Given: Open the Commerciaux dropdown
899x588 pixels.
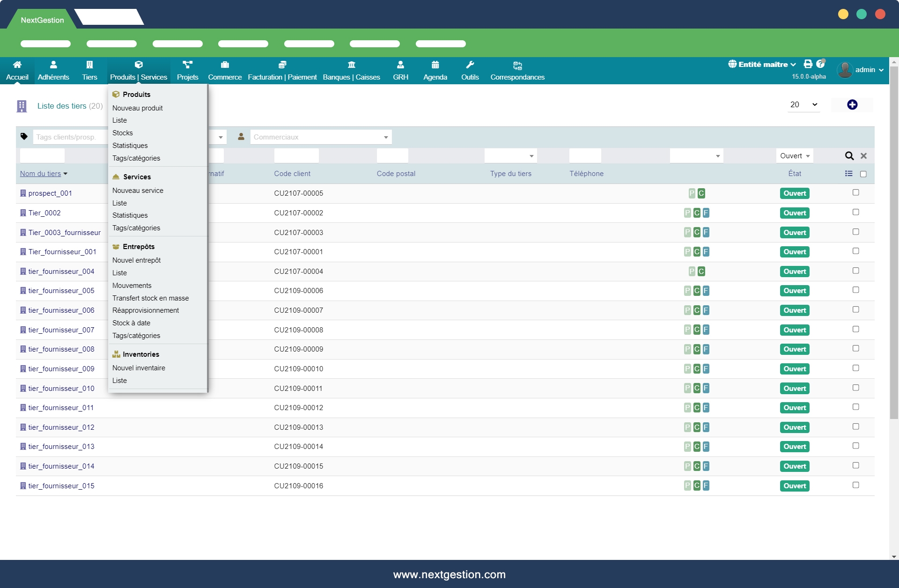Looking at the screenshot, I should point(321,137).
